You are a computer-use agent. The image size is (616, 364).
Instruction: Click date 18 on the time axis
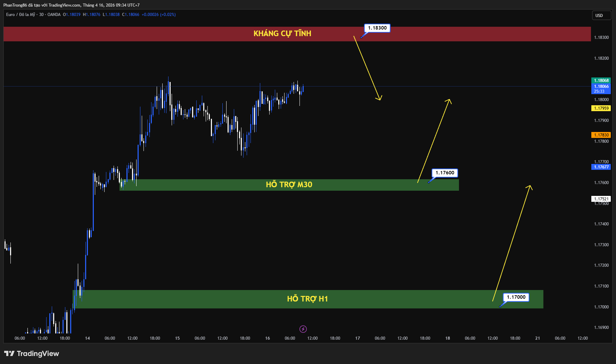point(447,338)
